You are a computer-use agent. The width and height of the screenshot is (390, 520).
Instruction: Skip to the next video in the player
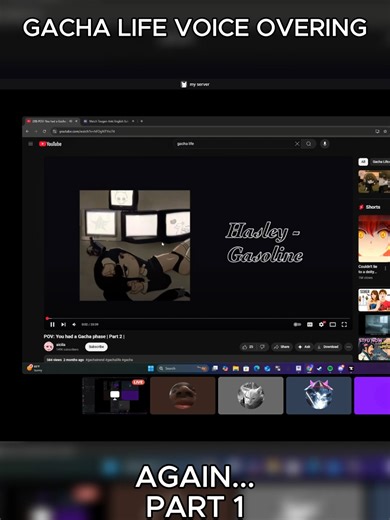coord(63,324)
